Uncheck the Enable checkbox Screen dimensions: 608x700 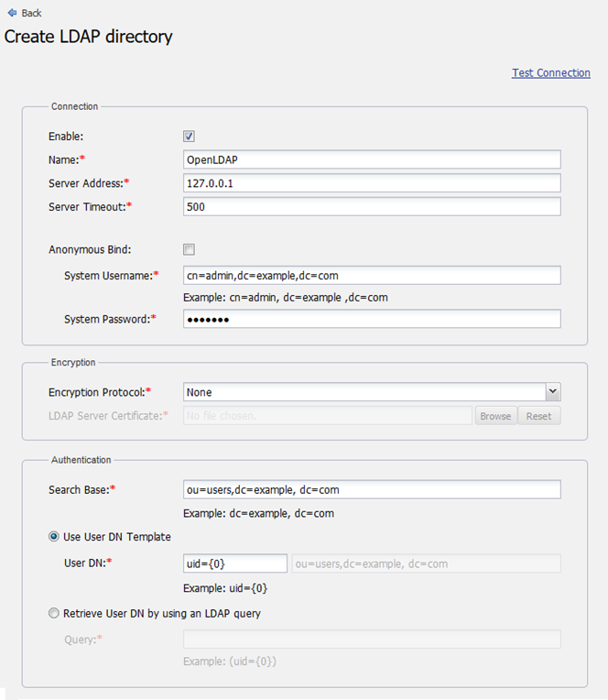pos(189,137)
